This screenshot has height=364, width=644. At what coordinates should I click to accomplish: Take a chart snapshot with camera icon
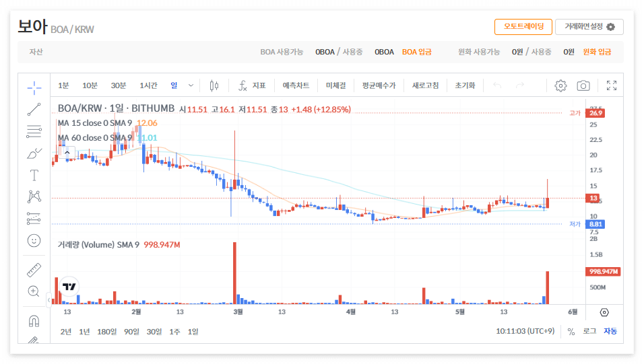click(x=583, y=85)
